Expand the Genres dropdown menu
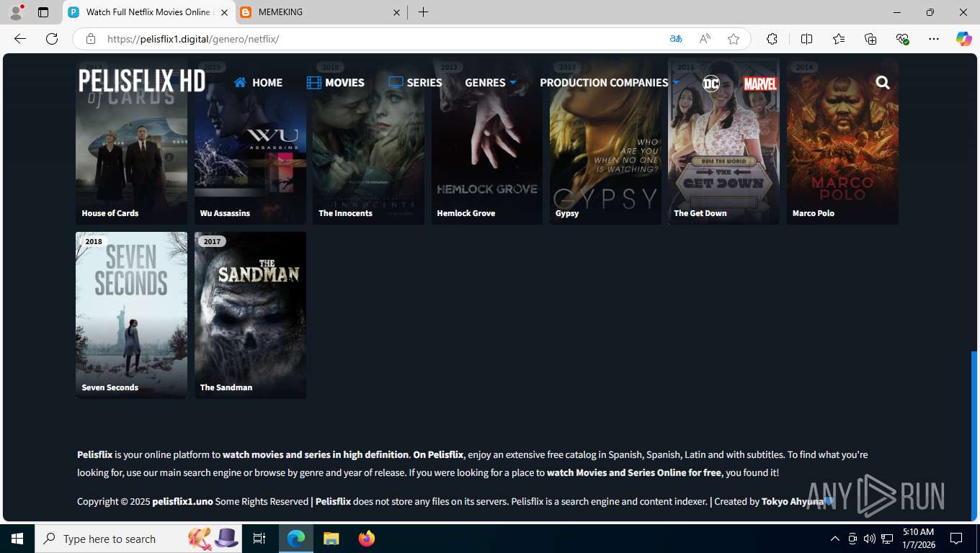The width and height of the screenshot is (980, 553). [491, 83]
